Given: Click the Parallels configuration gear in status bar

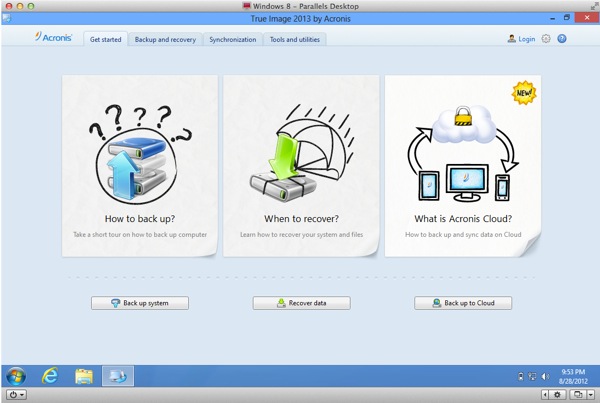Looking at the screenshot, I should (558, 395).
